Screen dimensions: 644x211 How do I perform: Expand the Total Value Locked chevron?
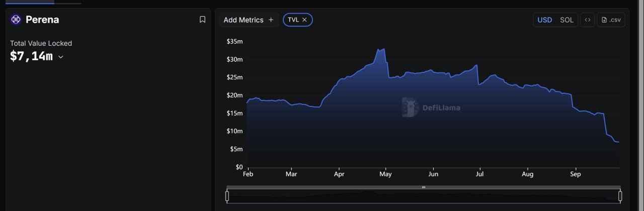point(61,57)
